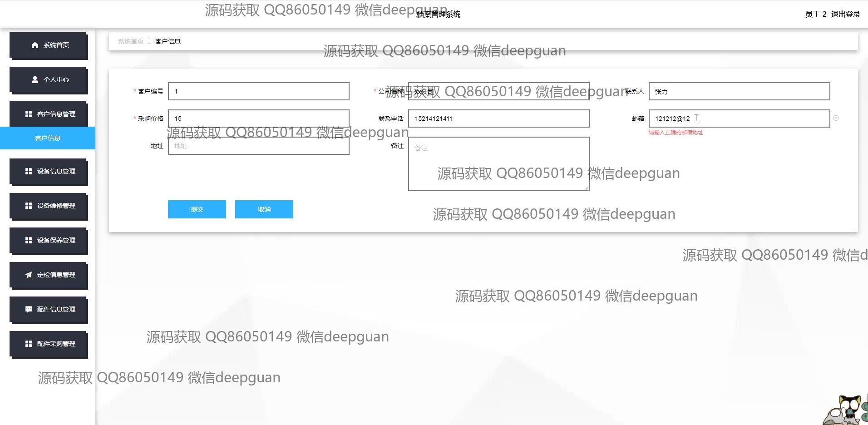868x425 pixels.
Task: Focus the 地址 input field
Action: 259,146
